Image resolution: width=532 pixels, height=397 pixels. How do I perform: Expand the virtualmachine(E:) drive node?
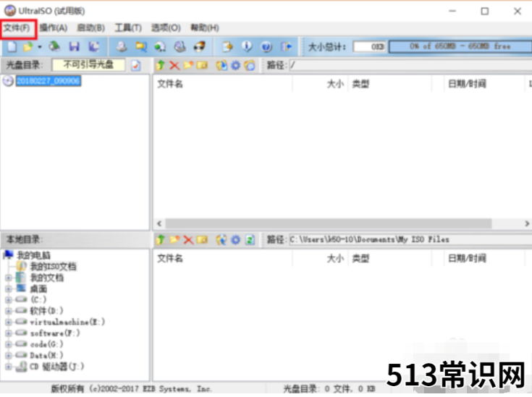tap(9, 322)
